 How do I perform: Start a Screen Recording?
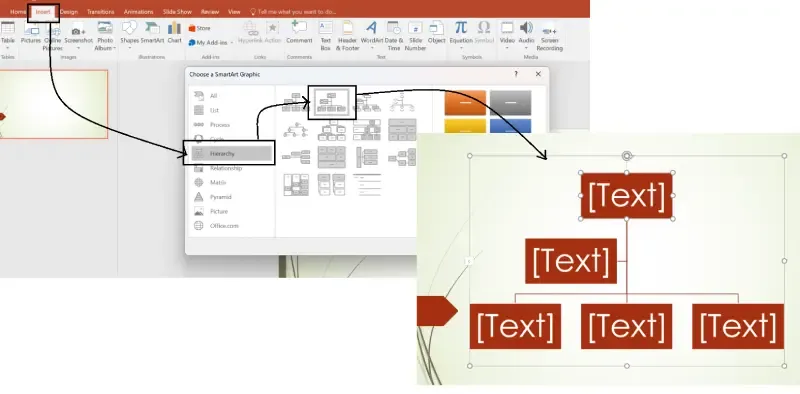pyautogui.click(x=549, y=37)
